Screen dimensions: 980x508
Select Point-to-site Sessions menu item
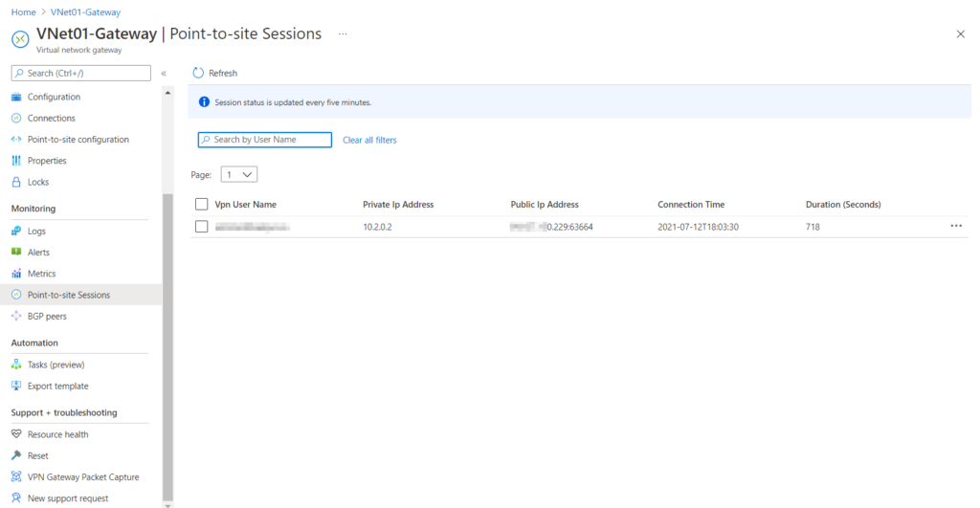(x=80, y=295)
